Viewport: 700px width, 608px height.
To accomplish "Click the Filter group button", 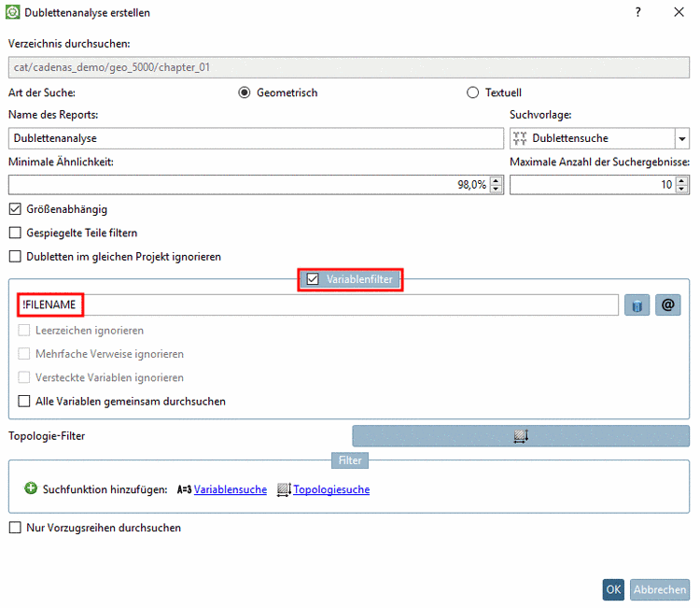I will 350,460.
